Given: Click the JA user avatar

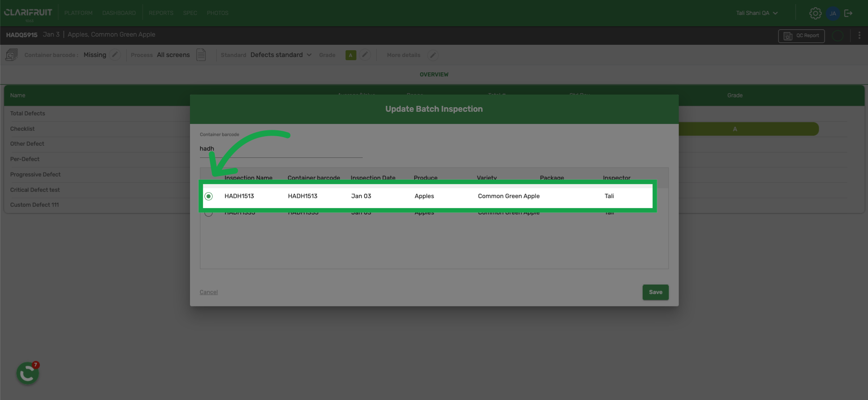Looking at the screenshot, I should coord(833,13).
